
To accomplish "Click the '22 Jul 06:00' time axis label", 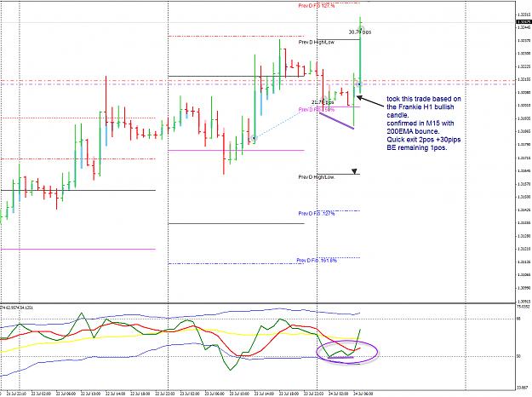I will (x=66, y=394).
